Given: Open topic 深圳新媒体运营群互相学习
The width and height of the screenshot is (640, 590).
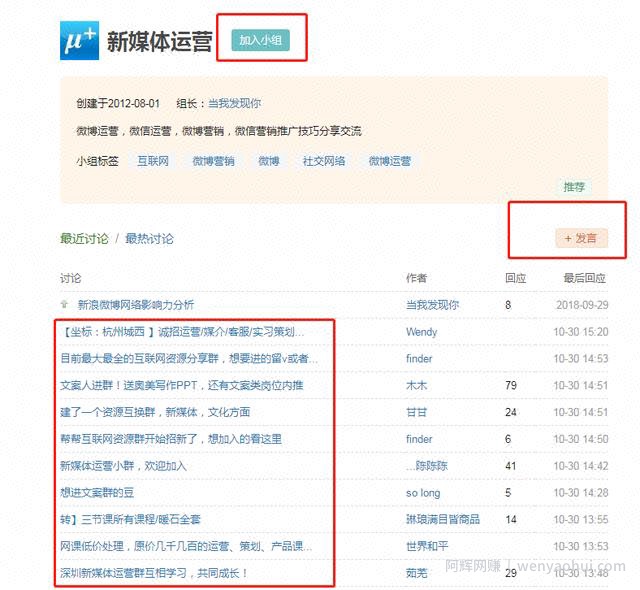Looking at the screenshot, I should [154, 573].
